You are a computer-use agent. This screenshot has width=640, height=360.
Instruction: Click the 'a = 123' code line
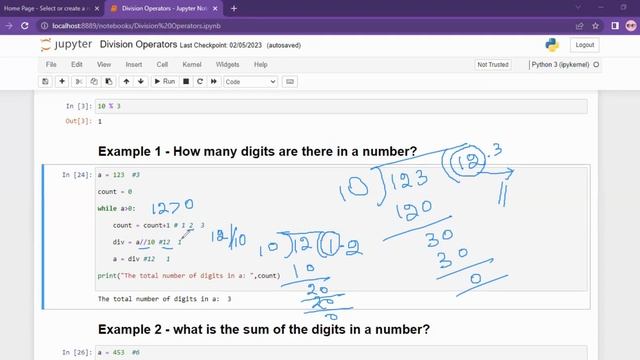point(111,175)
